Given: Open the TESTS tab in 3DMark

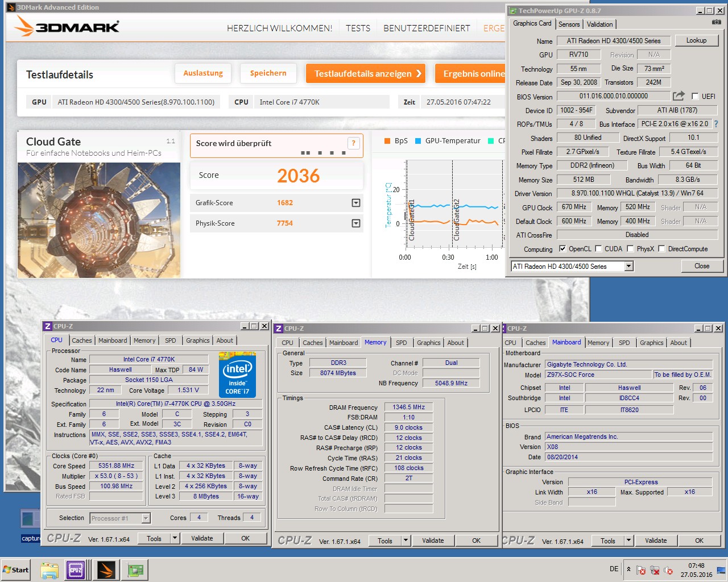Looking at the screenshot, I should (358, 28).
